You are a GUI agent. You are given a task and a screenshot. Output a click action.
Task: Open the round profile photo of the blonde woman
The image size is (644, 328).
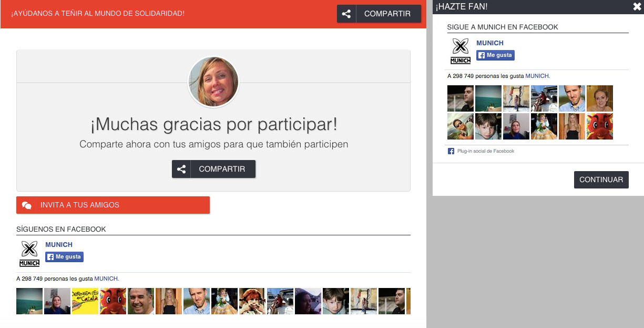213,82
